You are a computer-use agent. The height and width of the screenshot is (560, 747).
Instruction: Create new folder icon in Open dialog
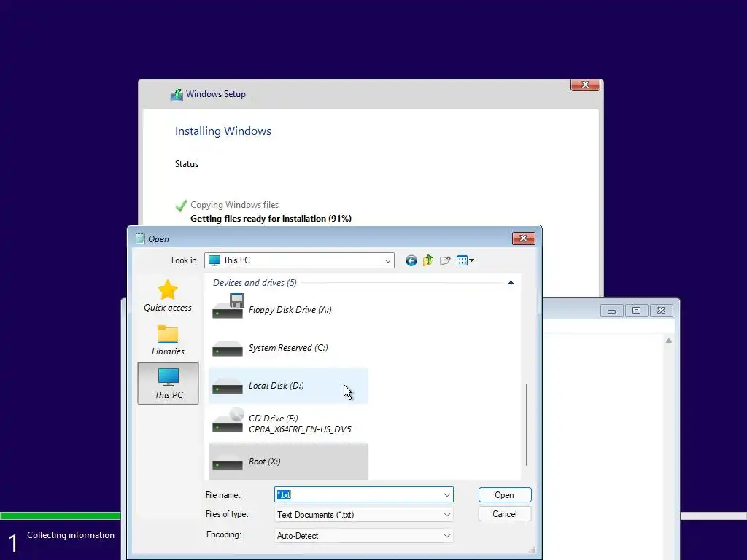[445, 260]
